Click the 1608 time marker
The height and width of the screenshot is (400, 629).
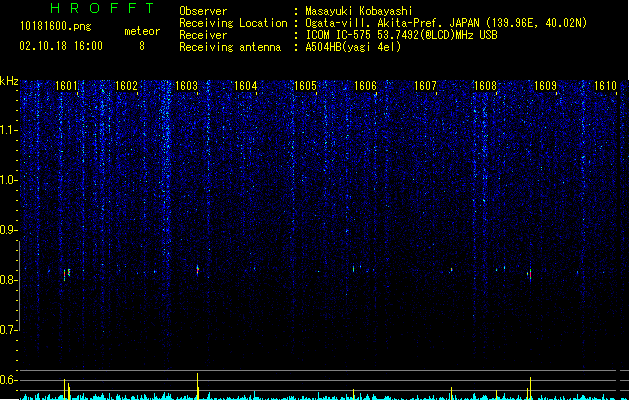click(485, 86)
